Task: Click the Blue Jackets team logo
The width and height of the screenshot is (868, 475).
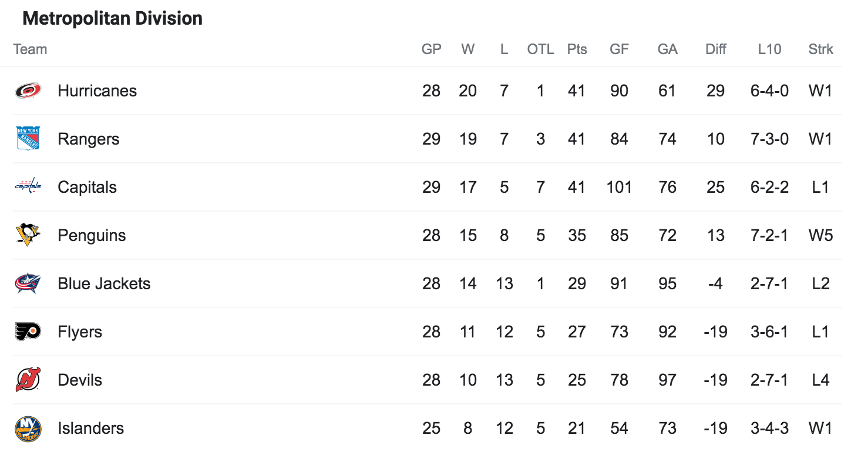Action: tap(28, 283)
